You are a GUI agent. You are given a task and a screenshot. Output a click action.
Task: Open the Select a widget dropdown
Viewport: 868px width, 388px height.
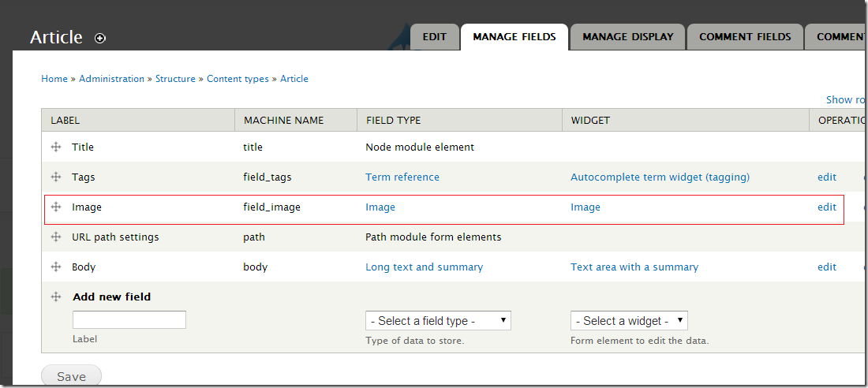pyautogui.click(x=629, y=321)
